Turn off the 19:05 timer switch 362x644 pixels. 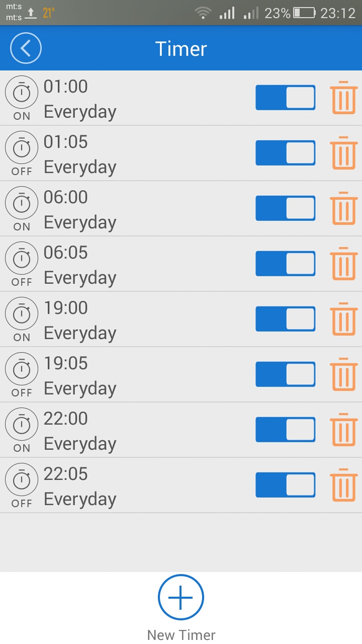pos(286,374)
